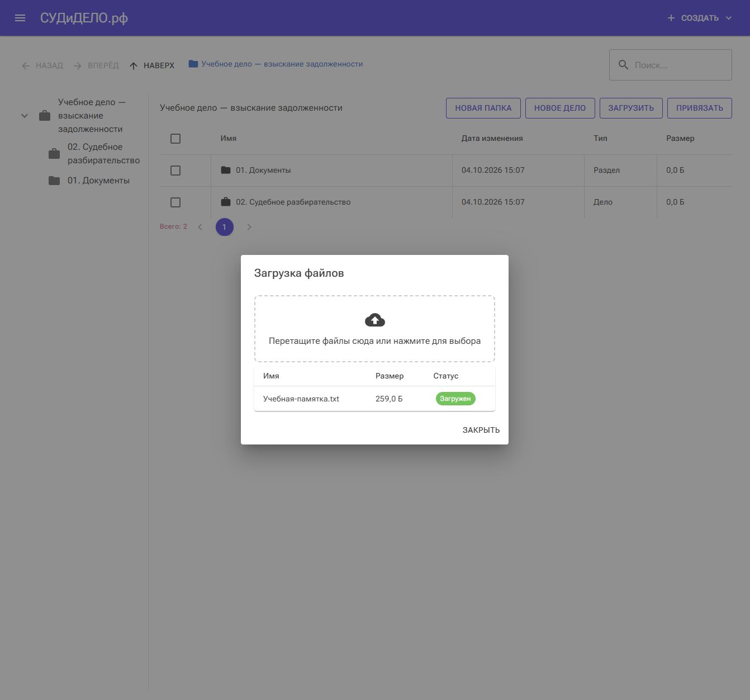Click folder icon of 01. Документы in tree
750x700 pixels.
click(x=54, y=181)
